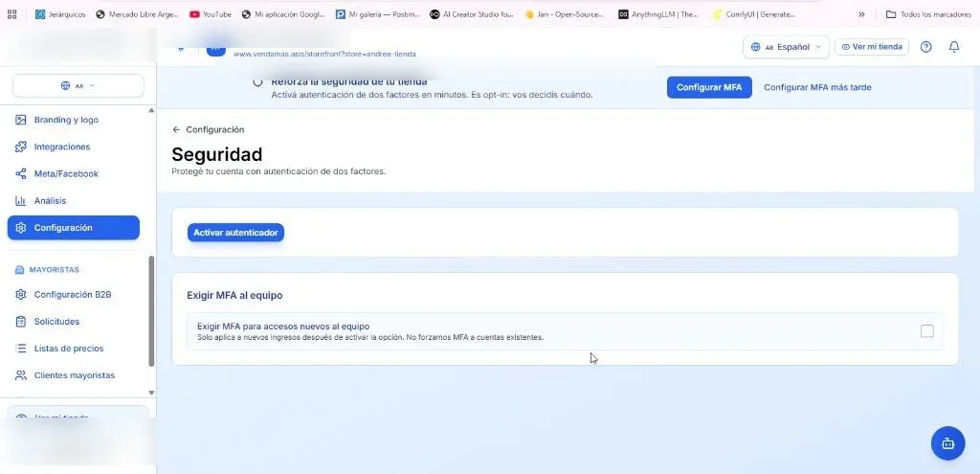Click sidebar scroll down arrow
This screenshot has height=474, width=980.
tap(150, 393)
